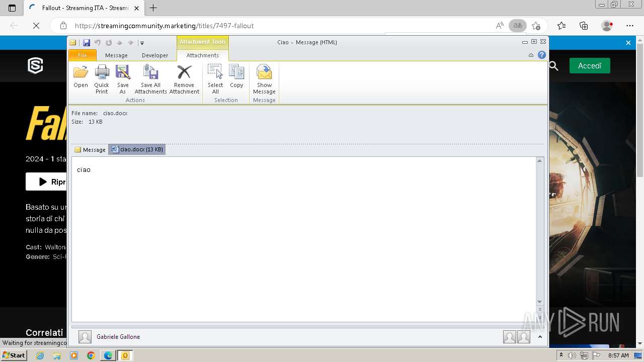Click volume speaker tray icon
Screen dimensions: 644x362
[x=573, y=355]
